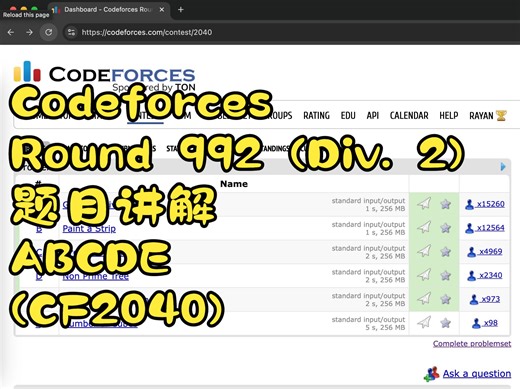The height and width of the screenshot is (389, 520).
Task: Toggle favorite star in x973 row
Action: (446, 299)
